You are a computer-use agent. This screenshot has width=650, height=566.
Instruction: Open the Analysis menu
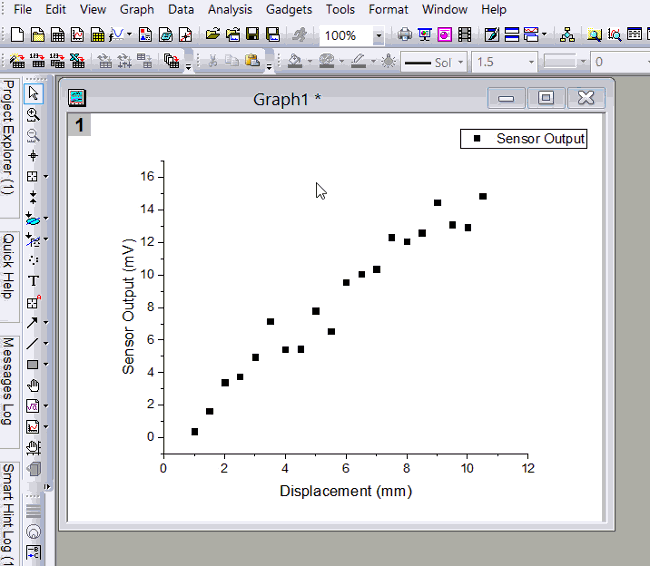(230, 9)
